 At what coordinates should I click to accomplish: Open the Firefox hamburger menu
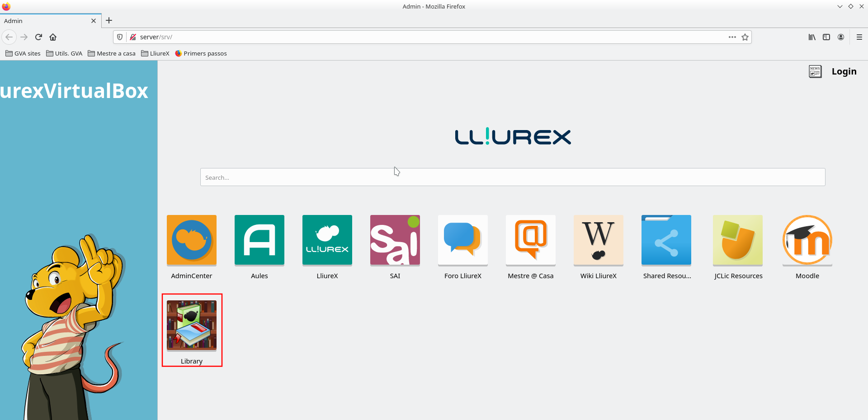coord(859,37)
